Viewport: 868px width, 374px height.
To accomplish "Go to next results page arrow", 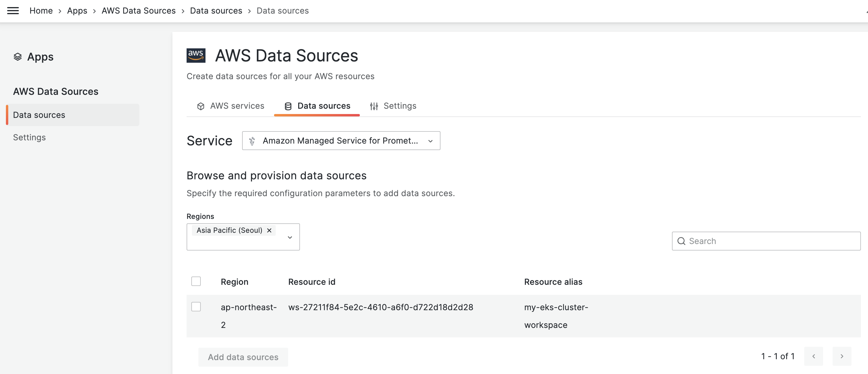I will pyautogui.click(x=841, y=356).
